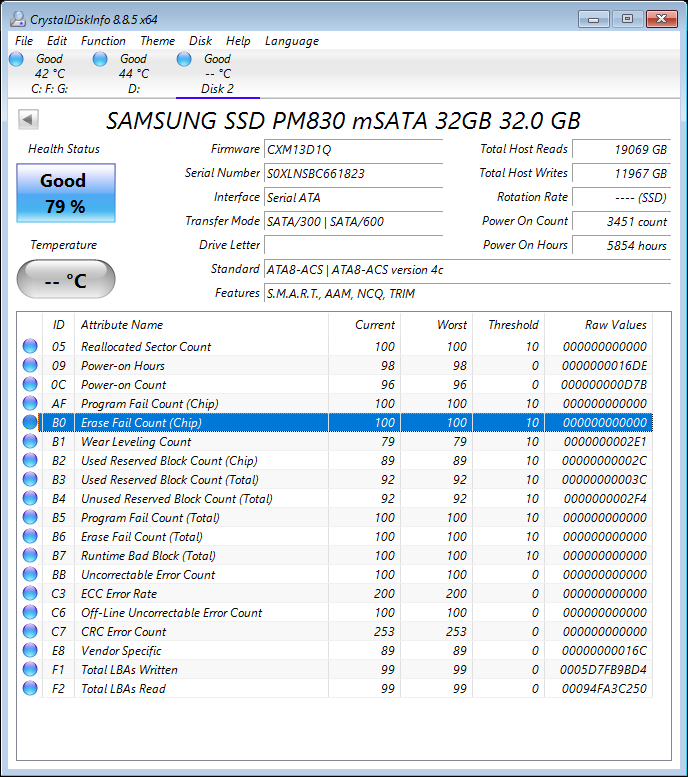Click the Firmware field CXM13D1Q

(x=353, y=149)
